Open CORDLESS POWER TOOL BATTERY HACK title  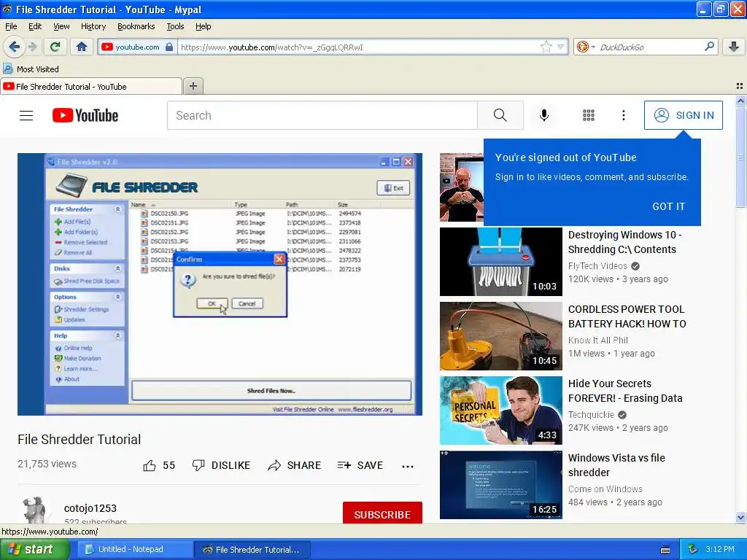pyautogui.click(x=627, y=316)
